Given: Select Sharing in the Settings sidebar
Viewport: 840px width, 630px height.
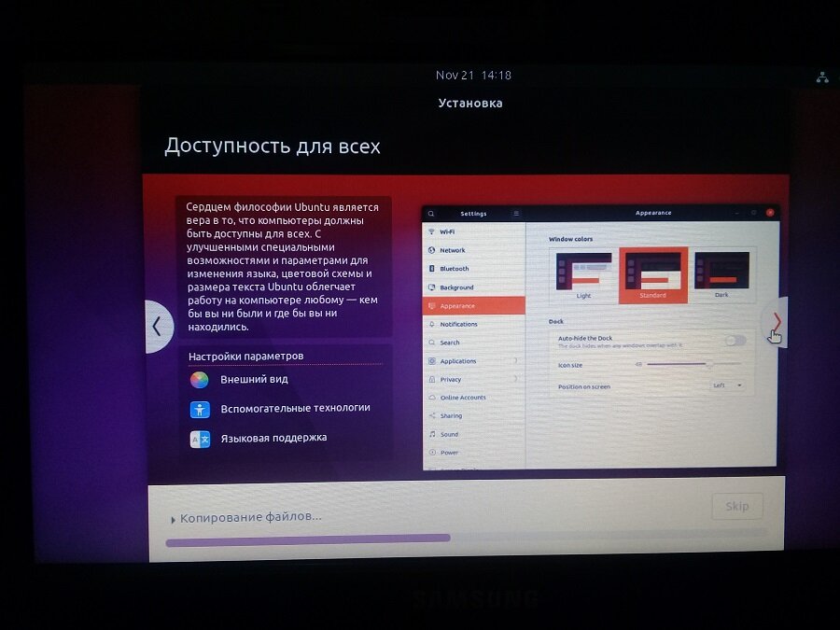Looking at the screenshot, I should [x=473, y=415].
